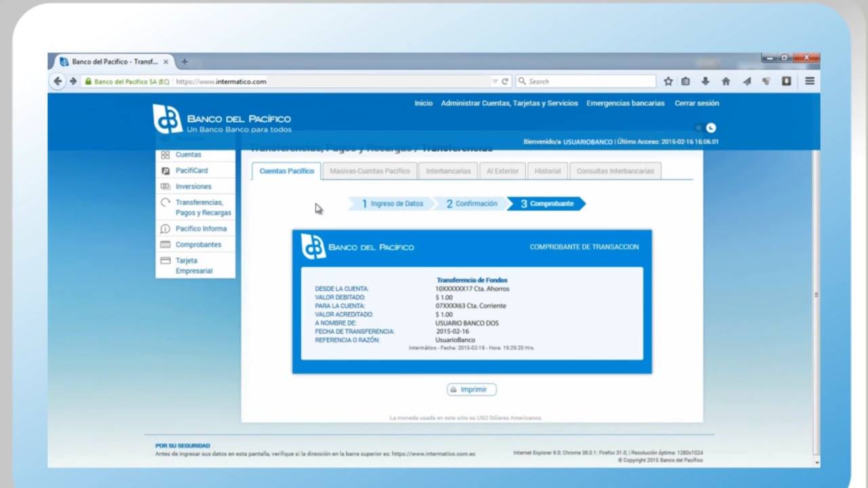The image size is (868, 488).
Task: Open the Historial tab
Action: 547,171
